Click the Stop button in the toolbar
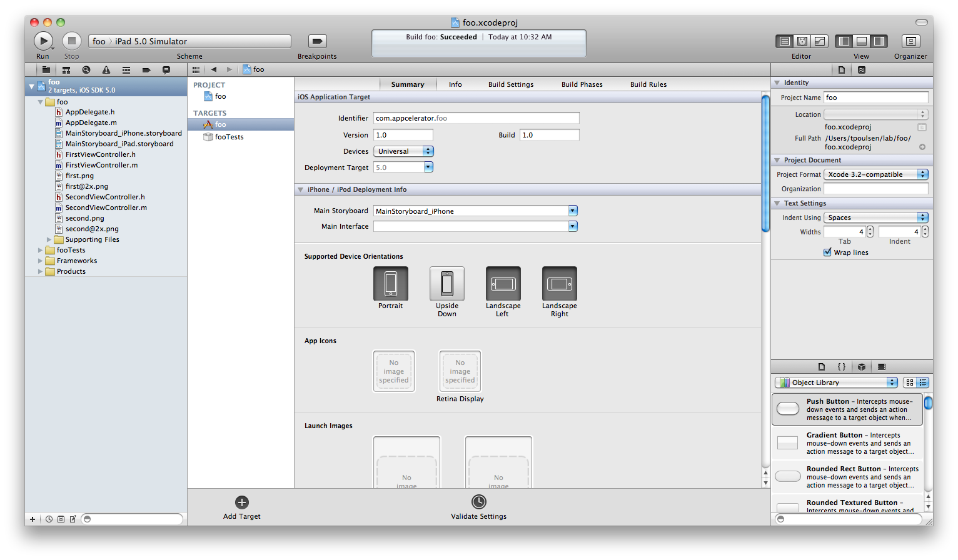This screenshot has width=958, height=560. 72,41
